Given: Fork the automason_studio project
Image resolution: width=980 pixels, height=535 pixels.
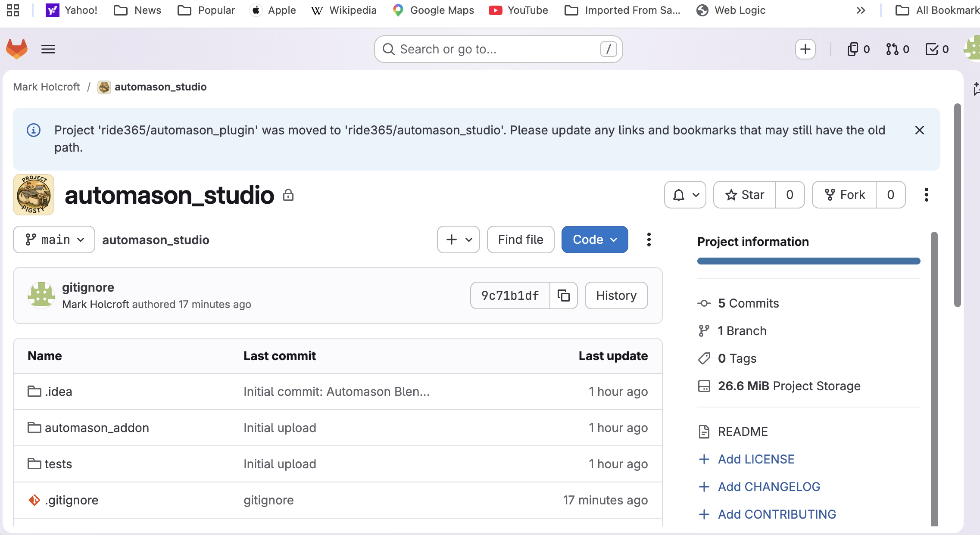Looking at the screenshot, I should tap(845, 195).
